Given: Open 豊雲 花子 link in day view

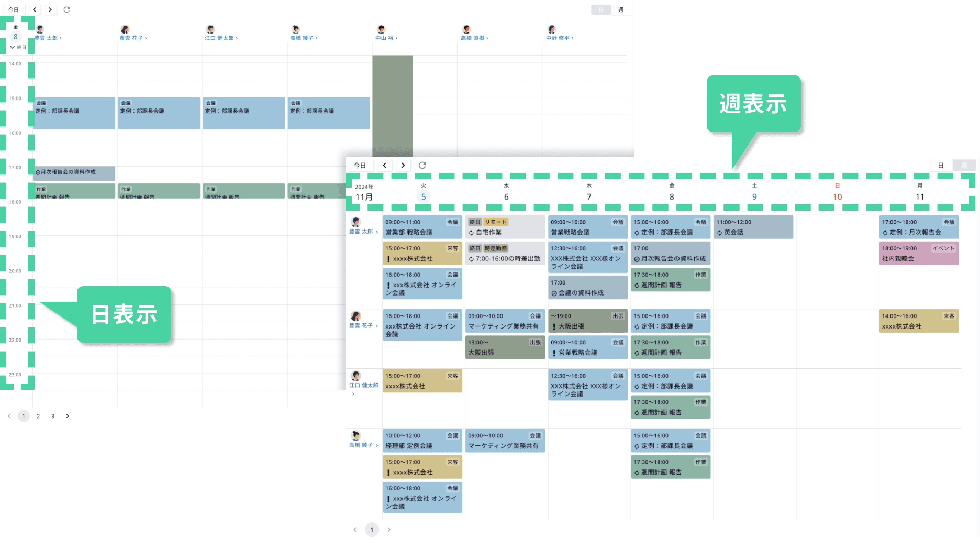Looking at the screenshot, I should [x=133, y=38].
